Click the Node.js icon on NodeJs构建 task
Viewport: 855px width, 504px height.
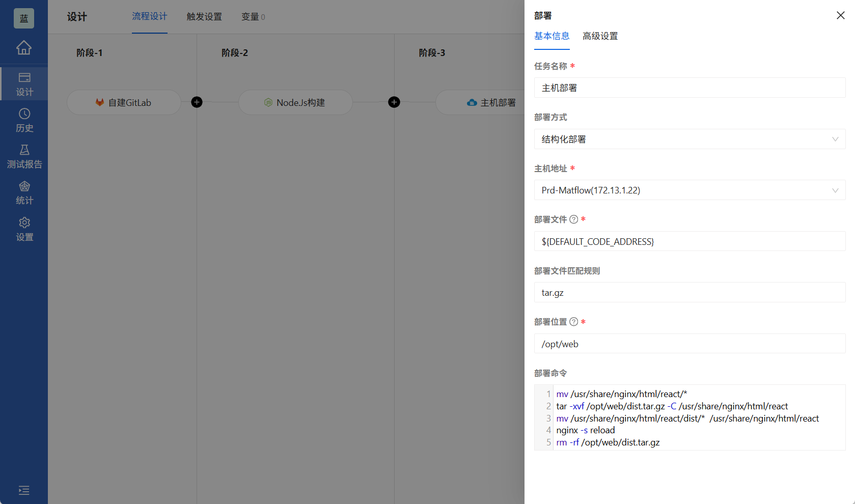(x=268, y=102)
